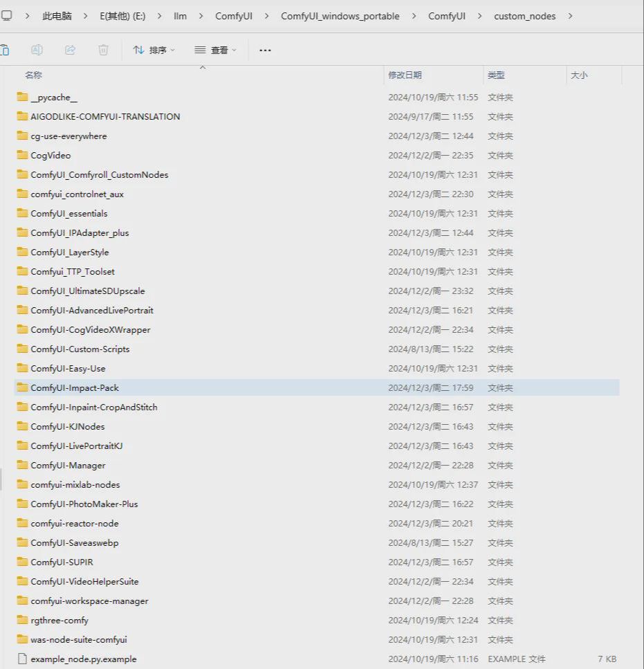Sort by the 修改日期 column header
Screen dimensions: 644x669
tap(402, 74)
